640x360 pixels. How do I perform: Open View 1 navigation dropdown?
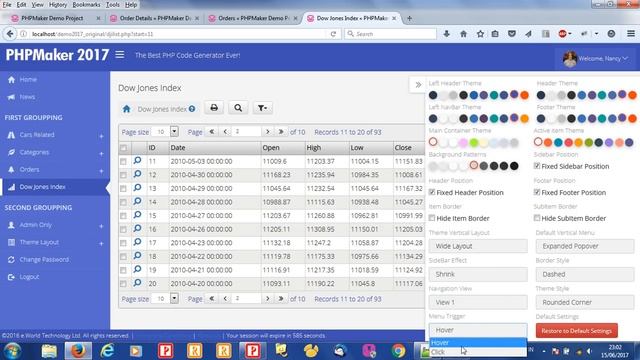(478, 302)
